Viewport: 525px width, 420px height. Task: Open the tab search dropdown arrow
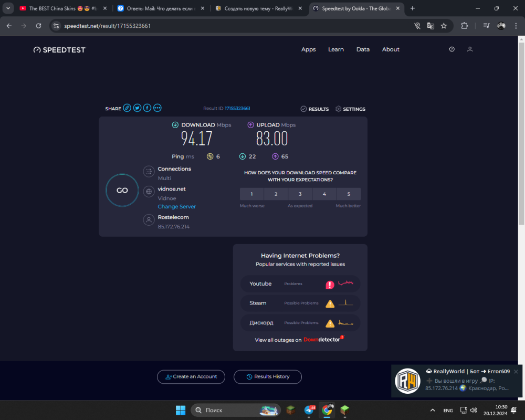tap(8, 8)
